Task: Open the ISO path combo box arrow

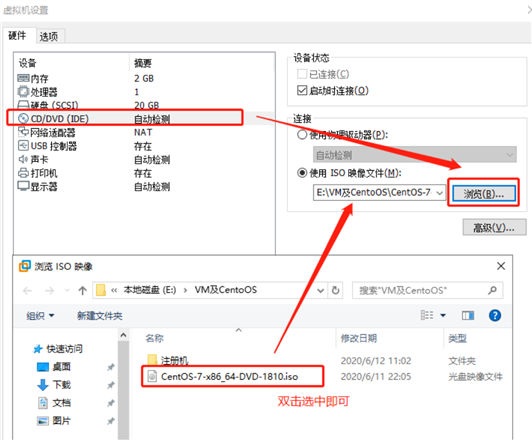Action: [440, 193]
